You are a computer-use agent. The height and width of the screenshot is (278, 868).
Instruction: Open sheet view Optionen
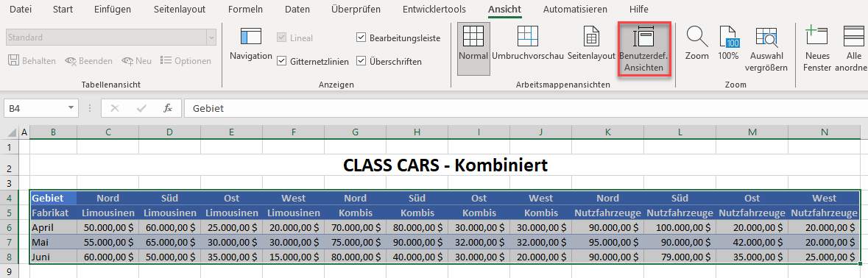click(x=186, y=61)
